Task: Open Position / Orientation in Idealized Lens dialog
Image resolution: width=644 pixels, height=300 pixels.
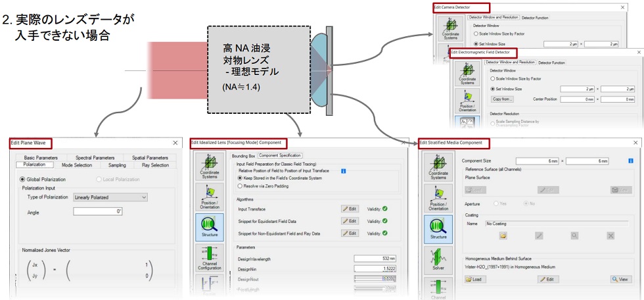Action: click(210, 197)
